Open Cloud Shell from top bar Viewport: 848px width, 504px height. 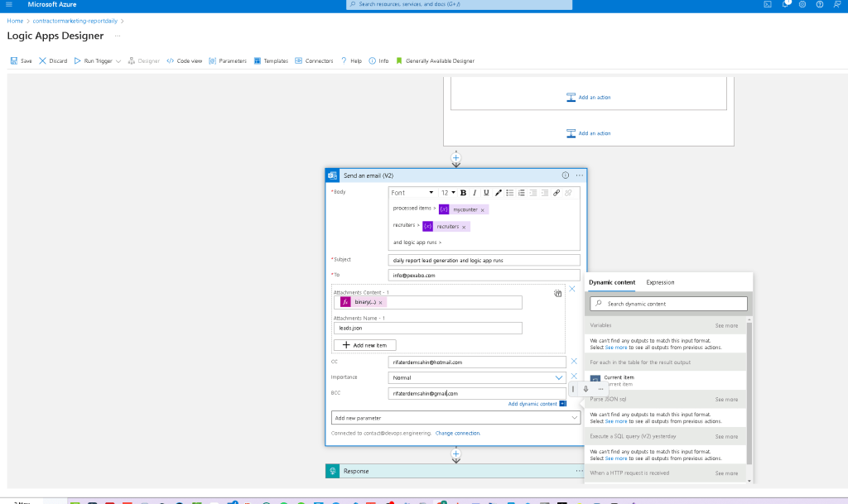click(768, 4)
